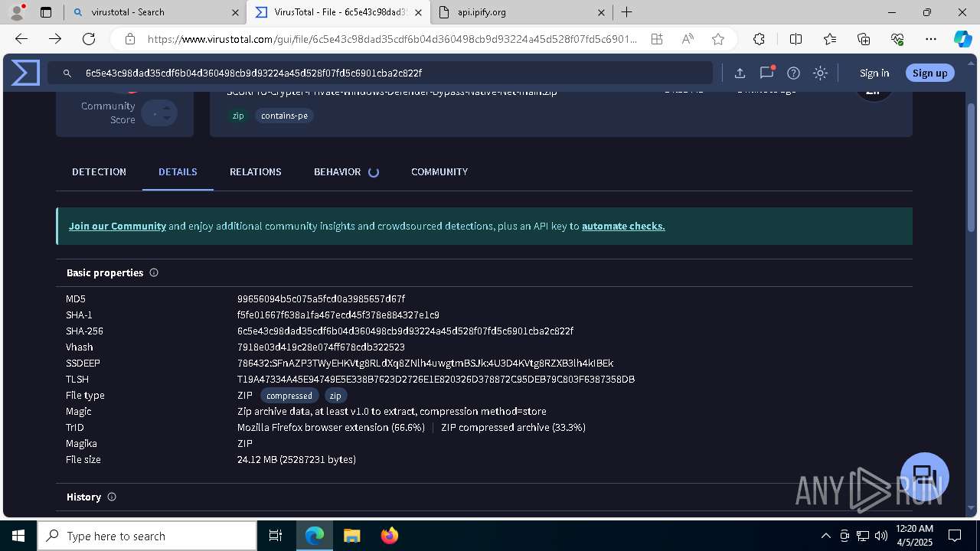
Task: Click the Sign in link
Action: pos(874,73)
